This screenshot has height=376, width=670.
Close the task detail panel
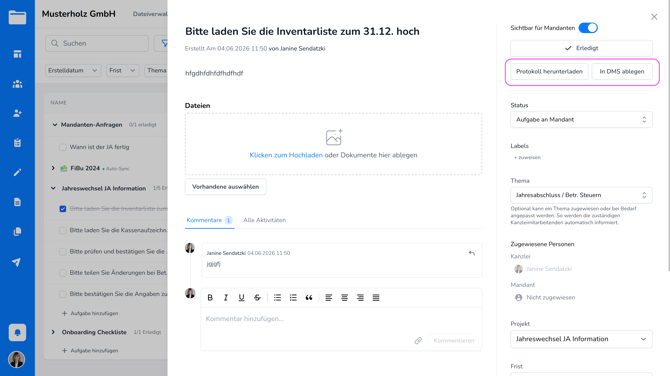(654, 17)
